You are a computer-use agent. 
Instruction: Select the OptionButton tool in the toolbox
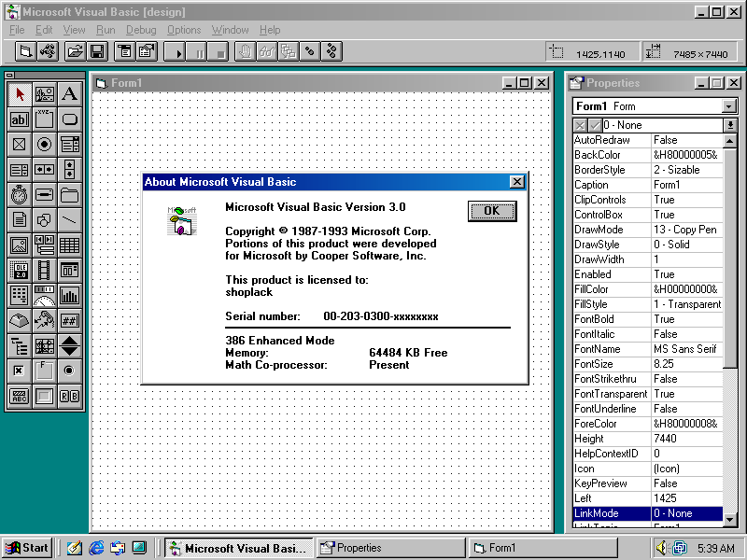[x=44, y=145]
